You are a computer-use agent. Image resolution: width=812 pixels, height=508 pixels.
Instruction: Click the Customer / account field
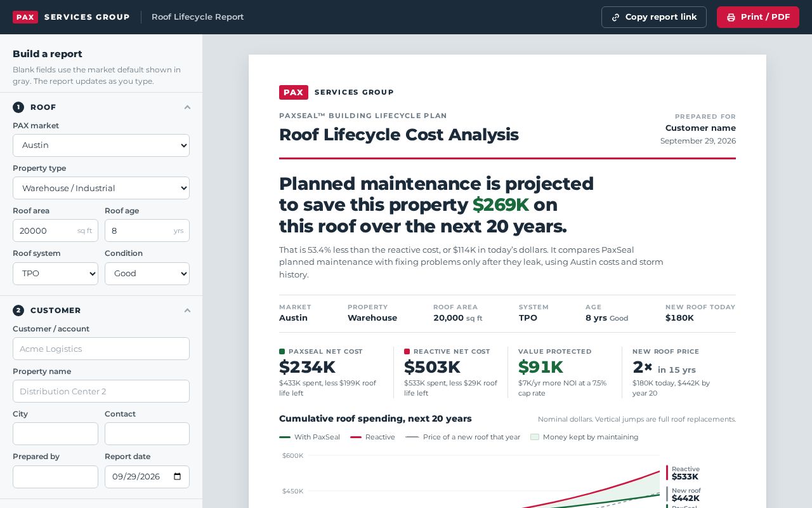click(101, 349)
